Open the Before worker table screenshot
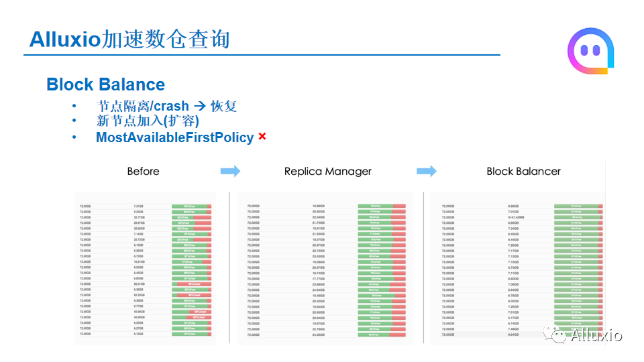The height and width of the screenshot is (362, 644). [x=145, y=268]
